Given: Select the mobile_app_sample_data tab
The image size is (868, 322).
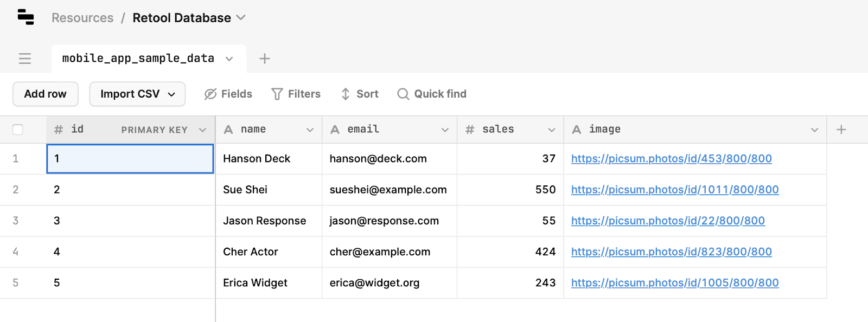Looking at the screenshot, I should [138, 59].
